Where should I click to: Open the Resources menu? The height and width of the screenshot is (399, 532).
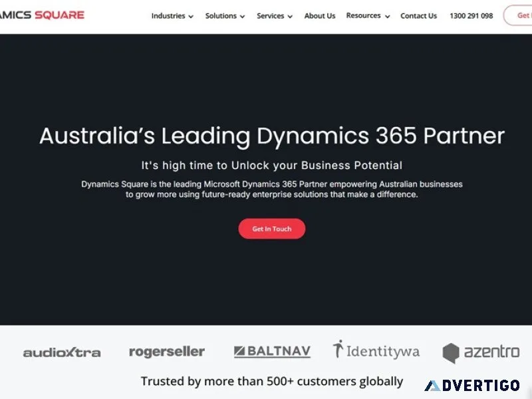(x=363, y=15)
